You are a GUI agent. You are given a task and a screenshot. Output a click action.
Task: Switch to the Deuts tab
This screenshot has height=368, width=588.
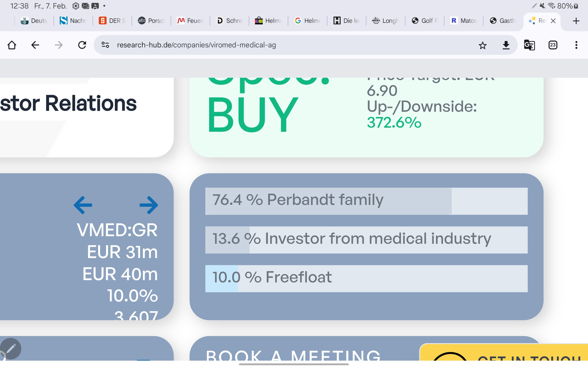pos(34,21)
